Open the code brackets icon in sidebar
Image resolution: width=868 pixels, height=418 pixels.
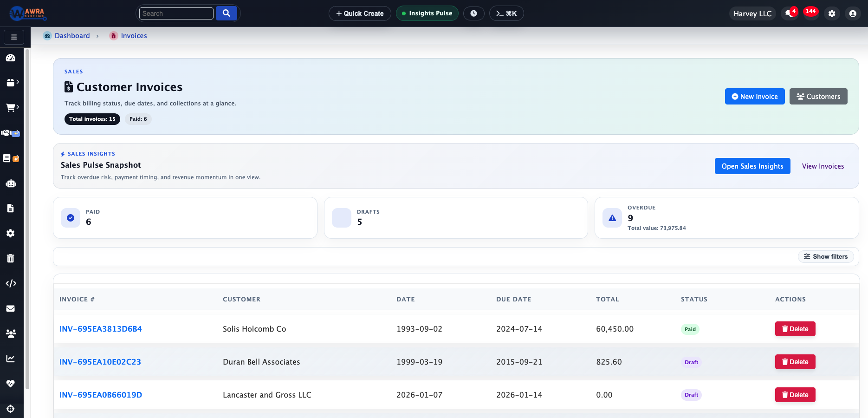[11, 283]
